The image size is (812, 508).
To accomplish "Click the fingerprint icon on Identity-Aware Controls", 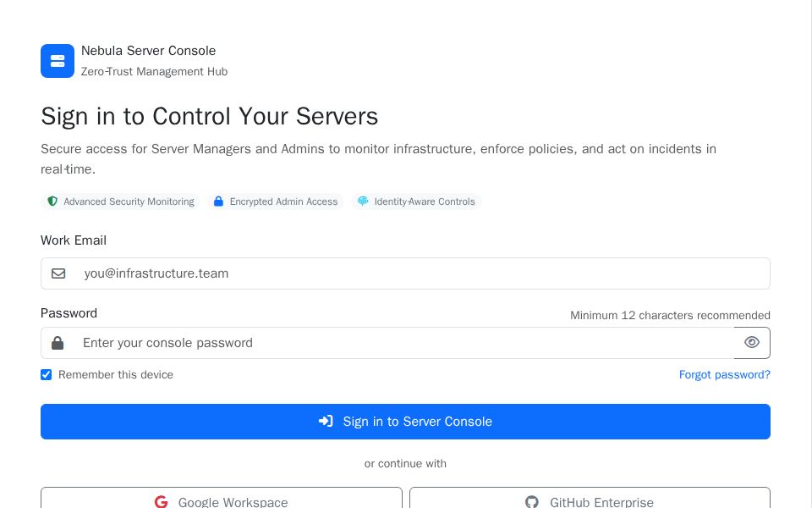I will pyautogui.click(x=364, y=202).
